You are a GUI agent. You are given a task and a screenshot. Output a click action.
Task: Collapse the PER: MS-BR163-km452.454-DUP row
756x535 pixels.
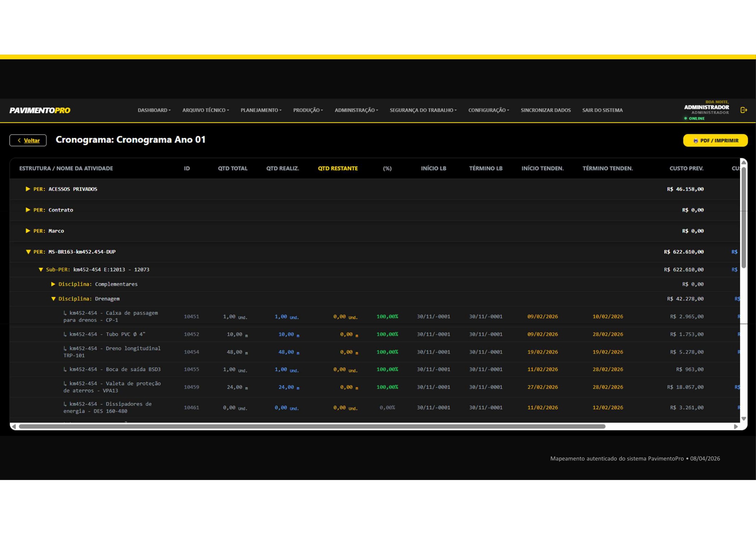click(x=28, y=252)
